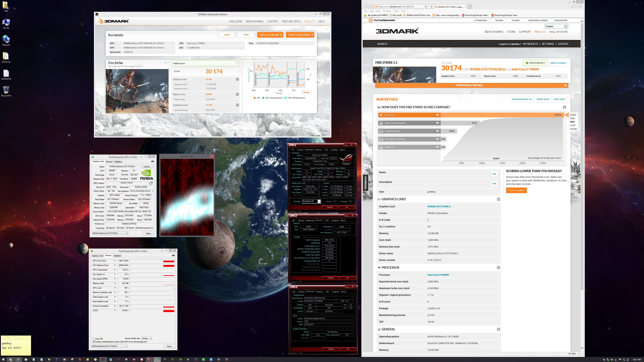Image resolution: width=644 pixels, height=362 pixels.
Task: Open the sensor refresh rate dropdown
Action: click(147, 338)
